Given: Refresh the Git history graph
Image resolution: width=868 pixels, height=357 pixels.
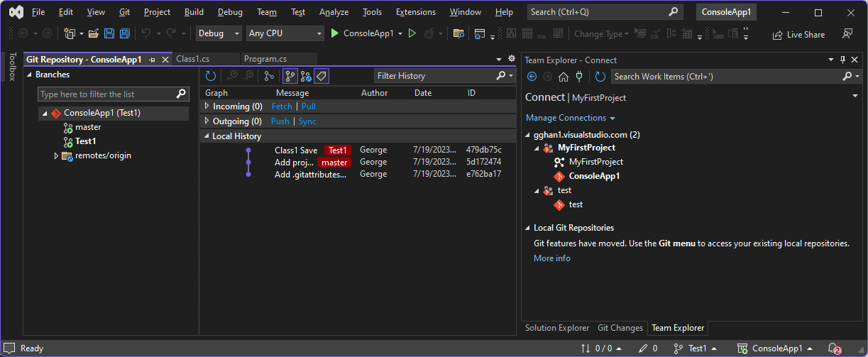Looking at the screenshot, I should click(211, 76).
